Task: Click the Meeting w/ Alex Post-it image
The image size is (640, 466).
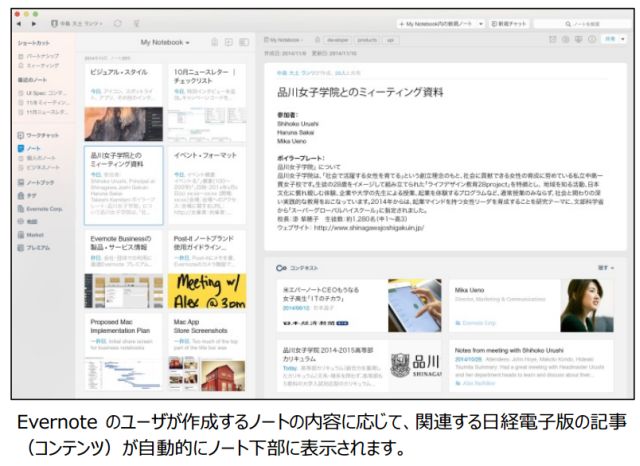Action: pos(207,291)
